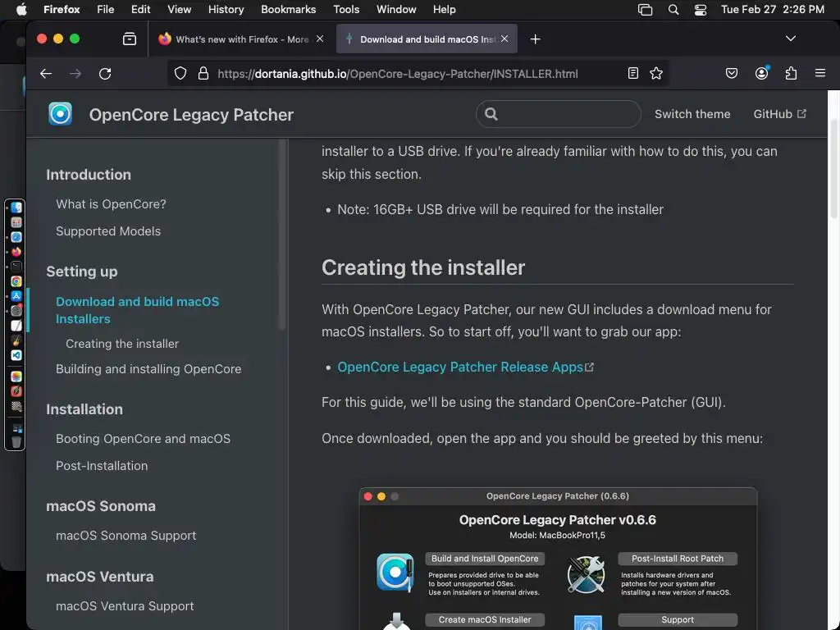Bookmark this page with the star icon
This screenshot has height=630, width=840.
(x=656, y=73)
